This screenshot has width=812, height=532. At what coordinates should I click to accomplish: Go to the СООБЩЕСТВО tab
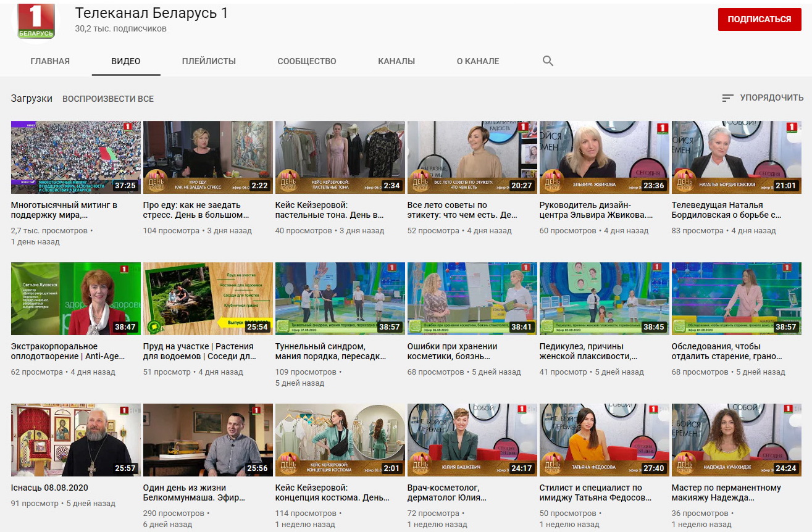tap(307, 61)
